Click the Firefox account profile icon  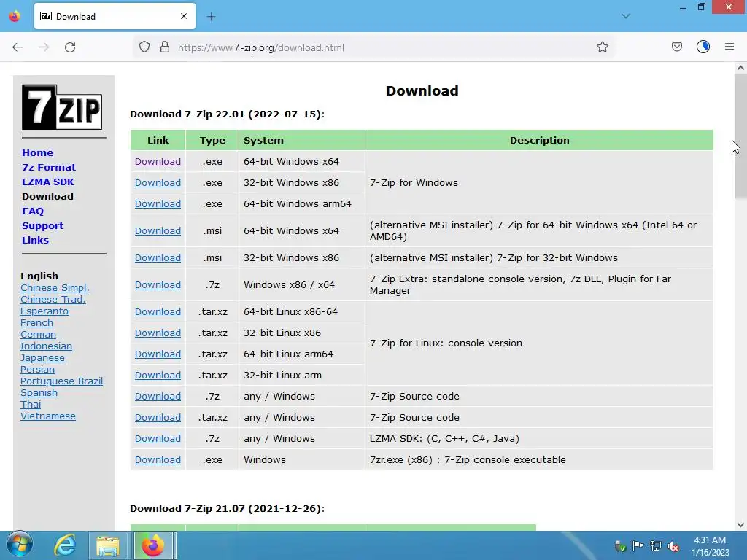coord(703,47)
